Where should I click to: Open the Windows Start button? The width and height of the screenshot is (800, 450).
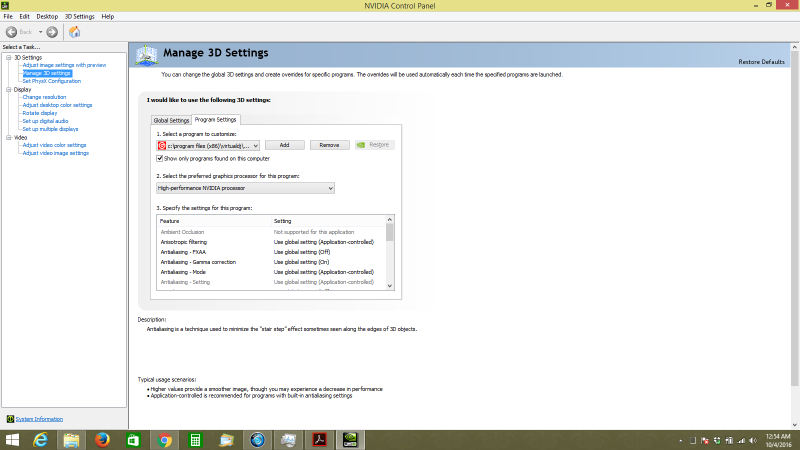pos(12,440)
